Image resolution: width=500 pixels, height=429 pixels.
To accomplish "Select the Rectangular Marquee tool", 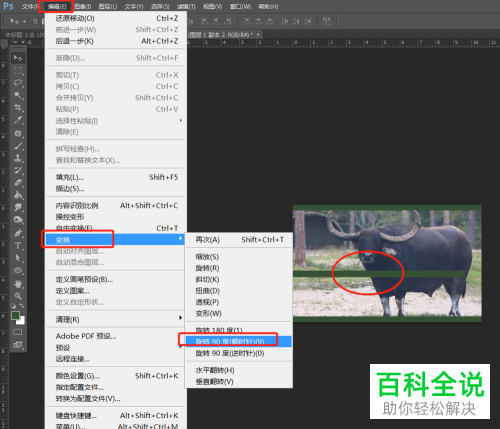I will (x=18, y=71).
